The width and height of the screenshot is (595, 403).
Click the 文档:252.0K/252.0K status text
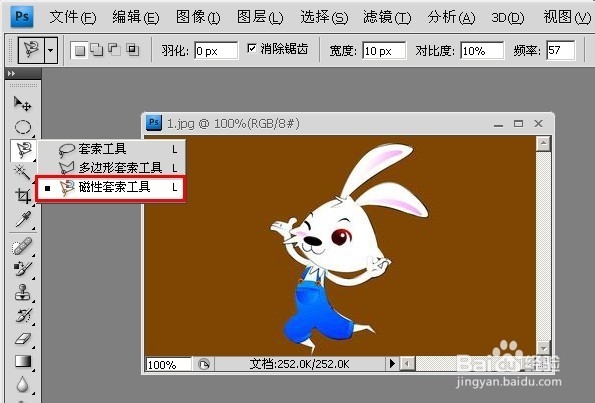[x=299, y=364]
